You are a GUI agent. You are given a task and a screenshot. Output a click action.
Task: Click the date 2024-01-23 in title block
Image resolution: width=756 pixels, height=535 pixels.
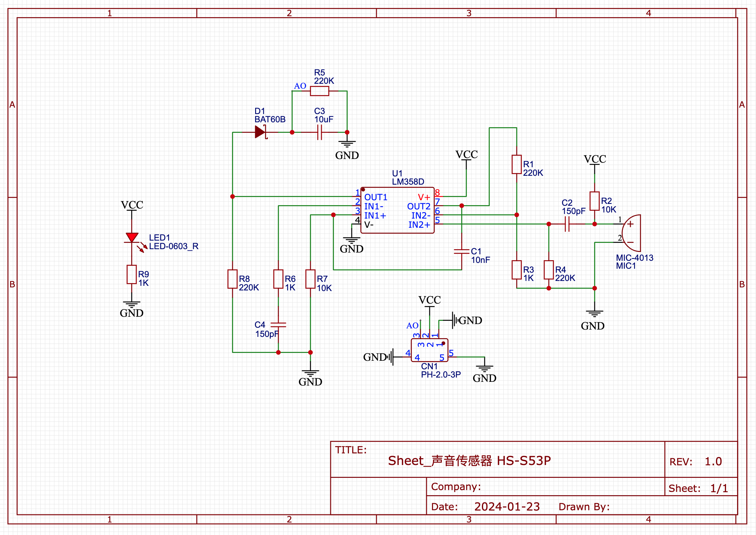coord(507,506)
